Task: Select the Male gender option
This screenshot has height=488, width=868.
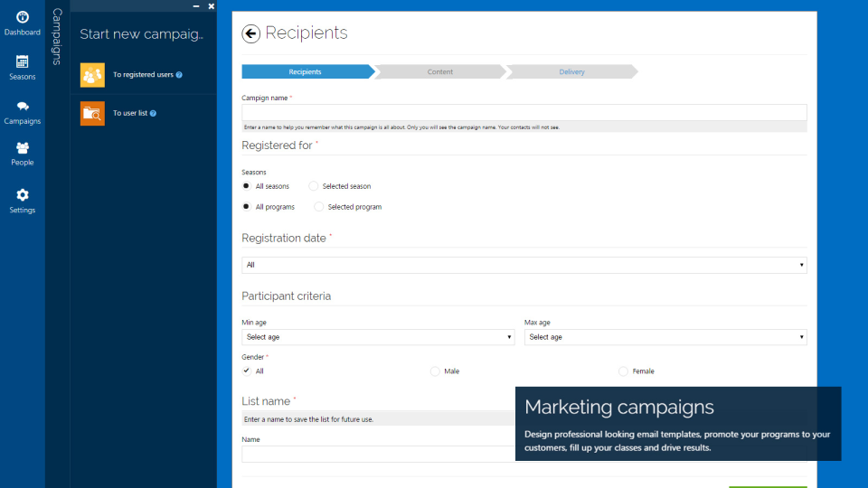Action: click(435, 371)
